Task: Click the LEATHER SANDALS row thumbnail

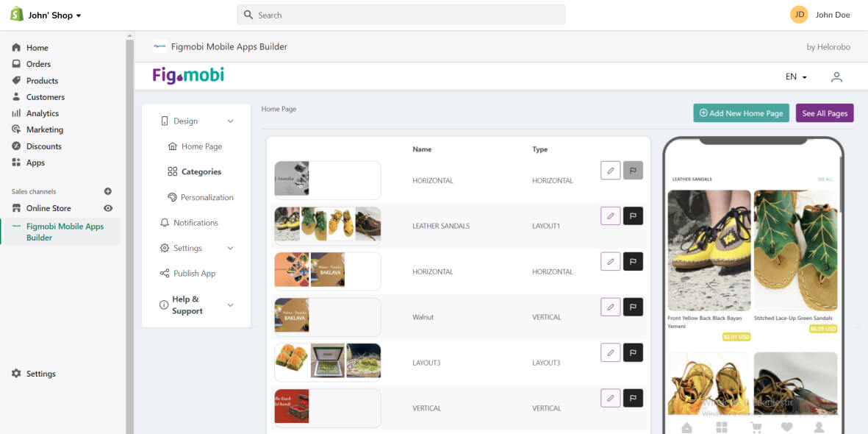Action: [x=327, y=224]
